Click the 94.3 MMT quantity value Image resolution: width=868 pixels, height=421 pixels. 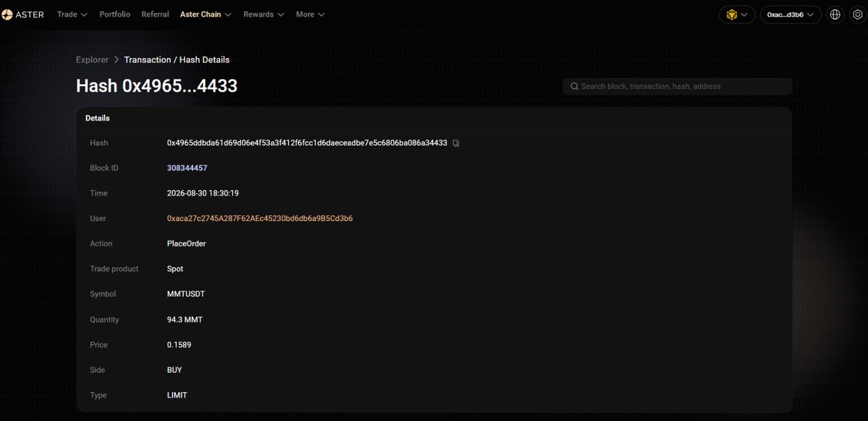pyautogui.click(x=185, y=320)
